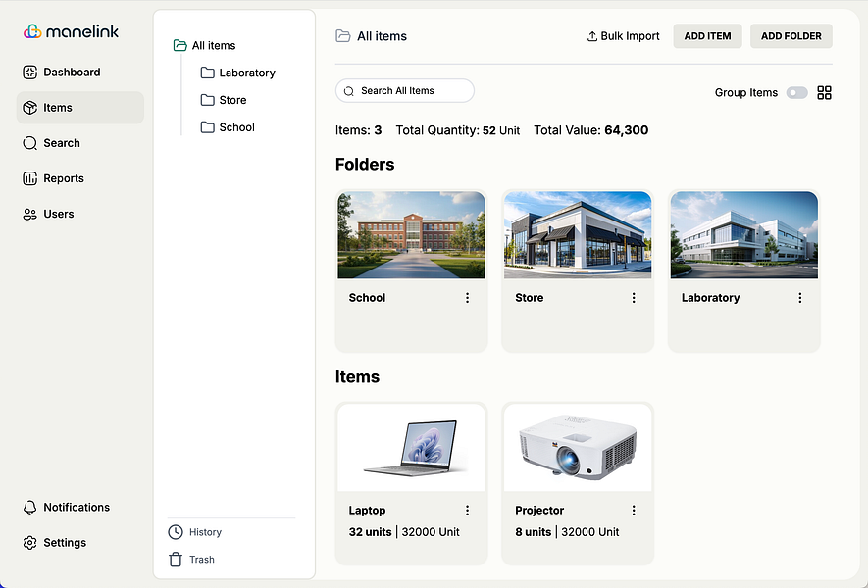The width and height of the screenshot is (868, 588).
Task: Click the ADD ITEM button
Action: [707, 36]
